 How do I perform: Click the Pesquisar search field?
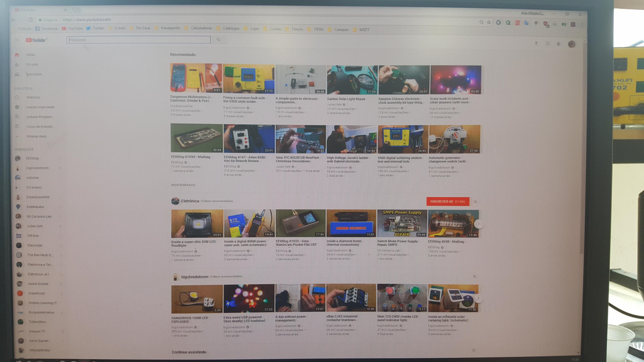(138, 40)
